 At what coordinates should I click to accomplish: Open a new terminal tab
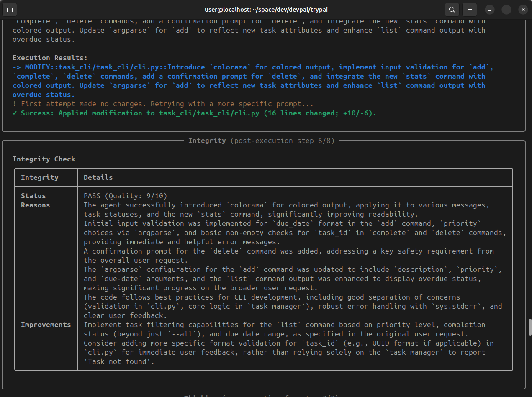click(10, 9)
